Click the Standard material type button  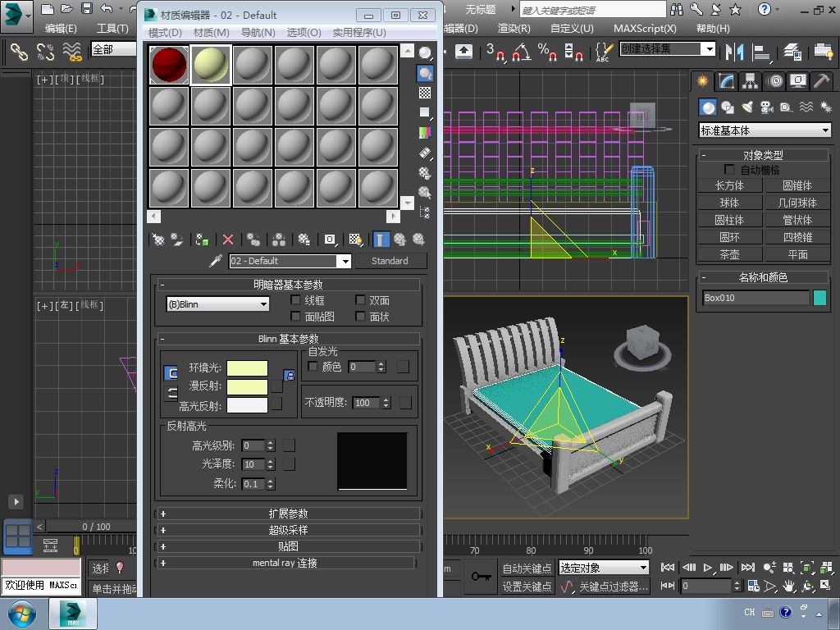[x=390, y=261]
